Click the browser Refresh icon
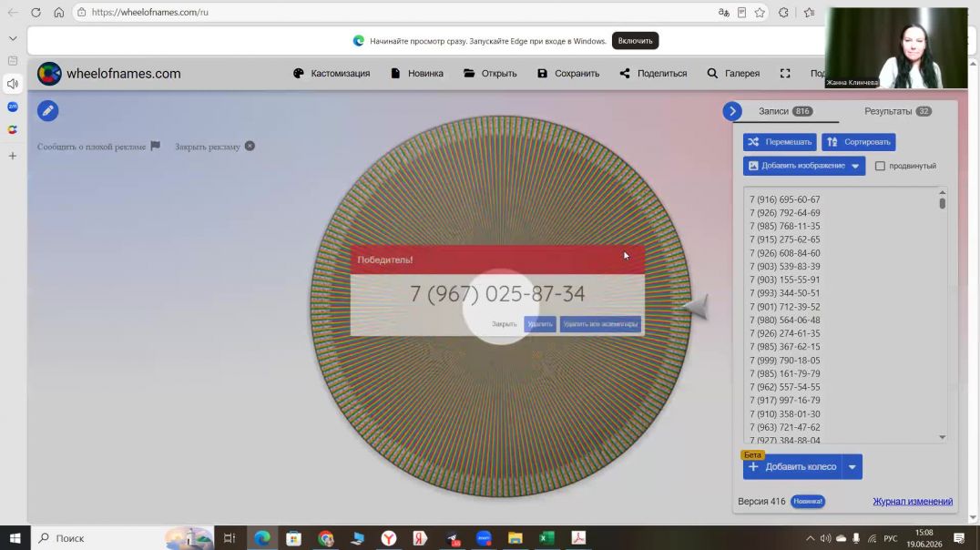 point(36,13)
